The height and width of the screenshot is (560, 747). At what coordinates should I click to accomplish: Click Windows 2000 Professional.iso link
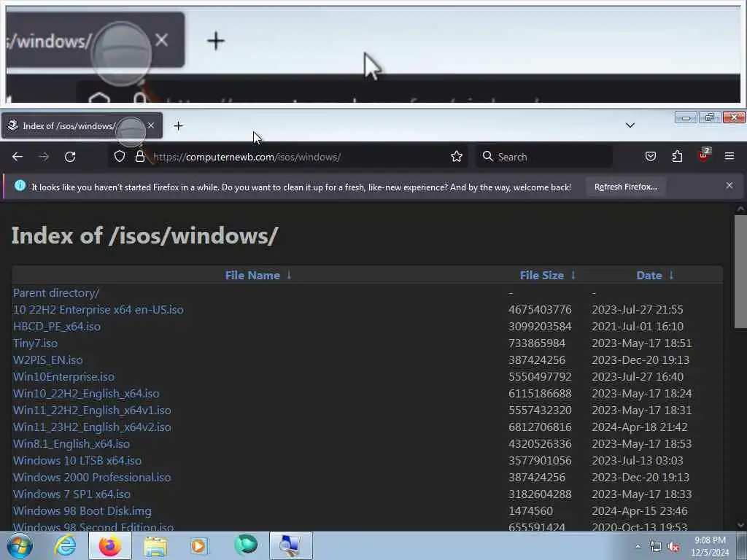tap(92, 477)
